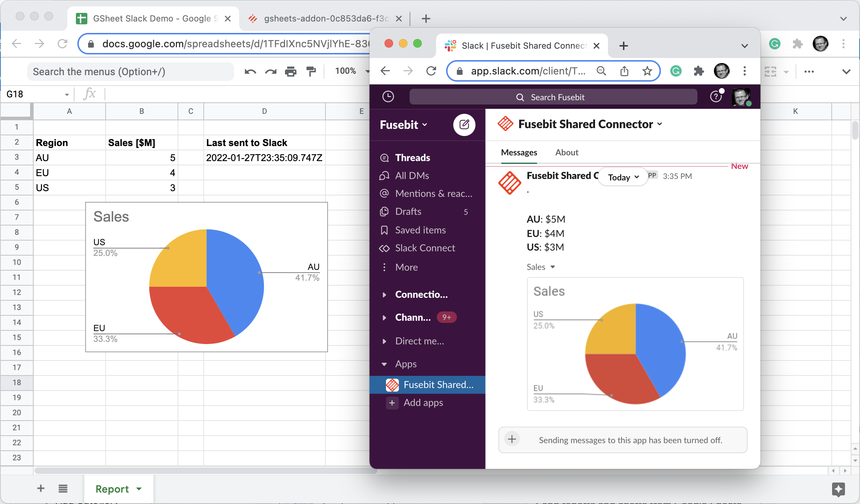This screenshot has width=860, height=504.
Task: Open the Report sheet dropdown arrow
Action: pyautogui.click(x=139, y=489)
